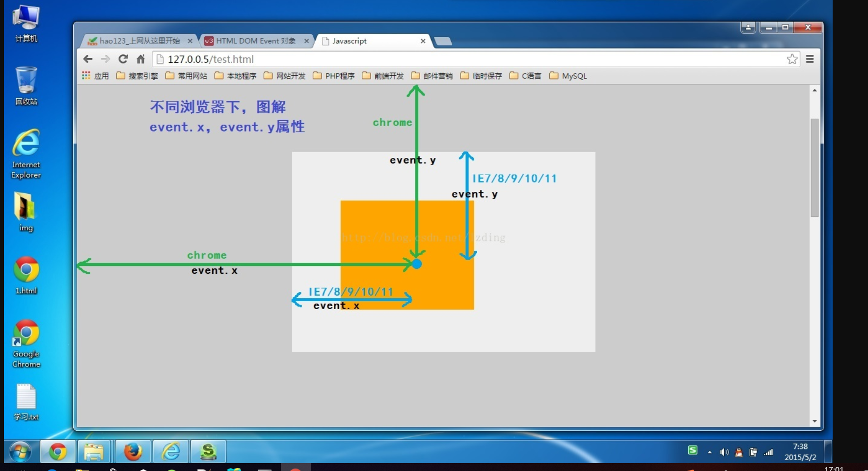868x471 pixels.
Task: Open Internet Explorer from the taskbar
Action: pos(171,451)
